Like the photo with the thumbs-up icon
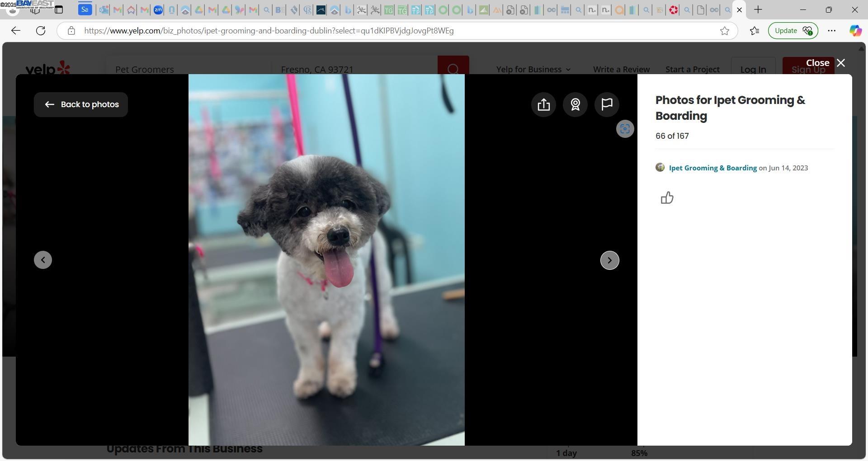Screen dimensions: 868x461 click(x=667, y=198)
